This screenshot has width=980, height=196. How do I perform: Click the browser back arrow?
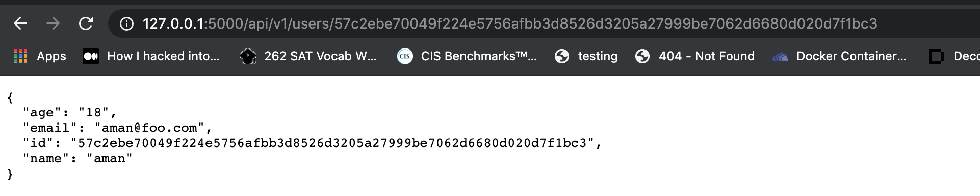[20, 23]
